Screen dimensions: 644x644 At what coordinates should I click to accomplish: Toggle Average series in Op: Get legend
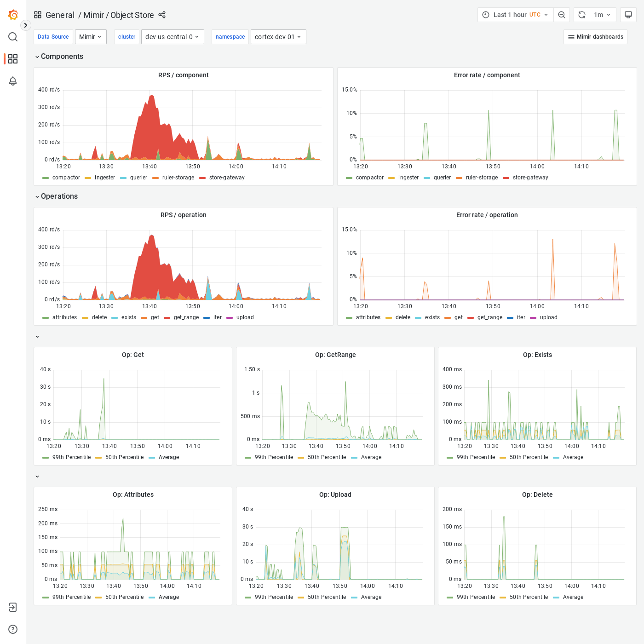(x=168, y=457)
